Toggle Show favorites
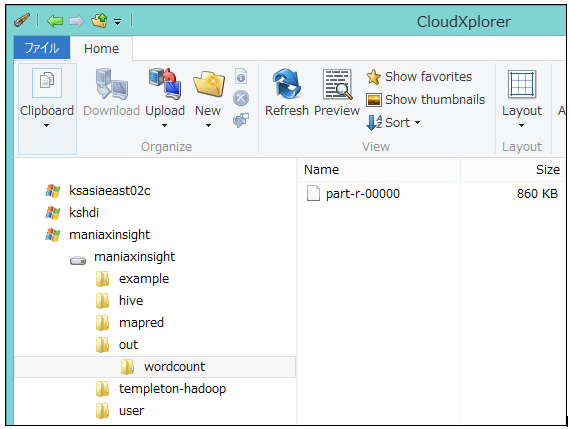The height and width of the screenshot is (429, 570). 419,77
